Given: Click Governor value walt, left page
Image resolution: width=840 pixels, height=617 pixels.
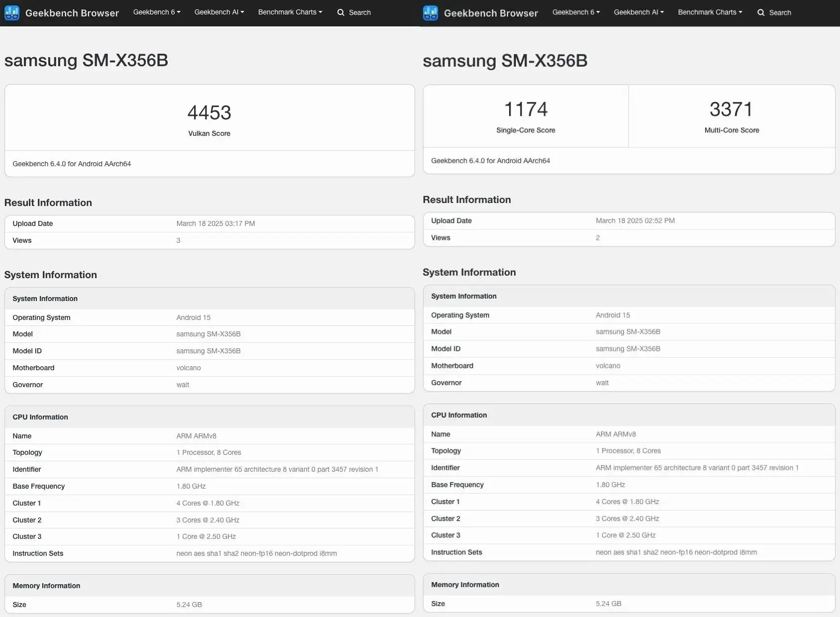Looking at the screenshot, I should (x=183, y=385).
